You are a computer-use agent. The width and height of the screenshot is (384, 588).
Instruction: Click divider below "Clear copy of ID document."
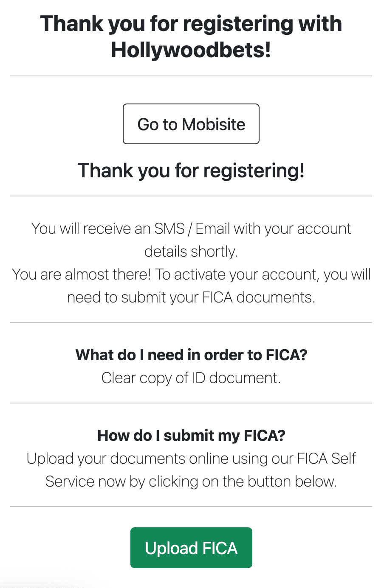(x=191, y=403)
